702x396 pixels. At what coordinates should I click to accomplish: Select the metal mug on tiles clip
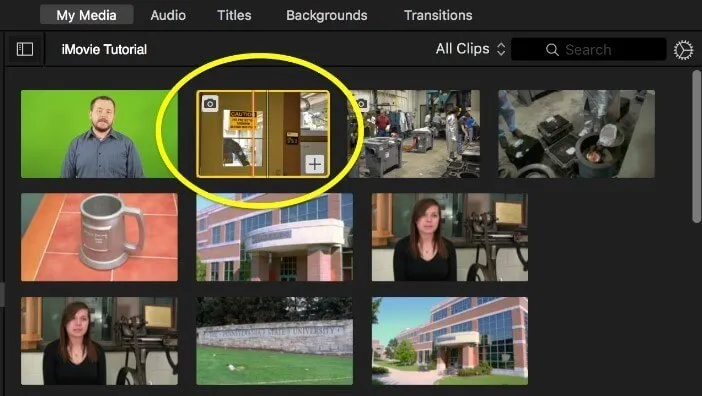point(99,237)
